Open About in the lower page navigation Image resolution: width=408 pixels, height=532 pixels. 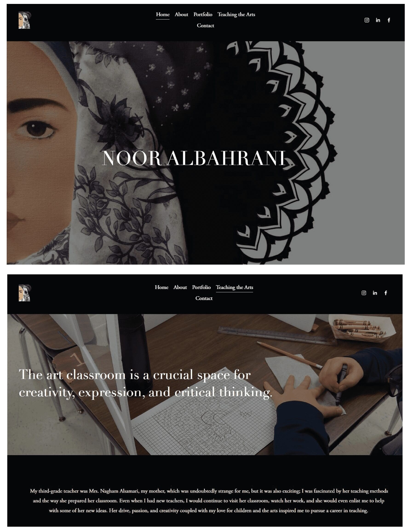[180, 287]
